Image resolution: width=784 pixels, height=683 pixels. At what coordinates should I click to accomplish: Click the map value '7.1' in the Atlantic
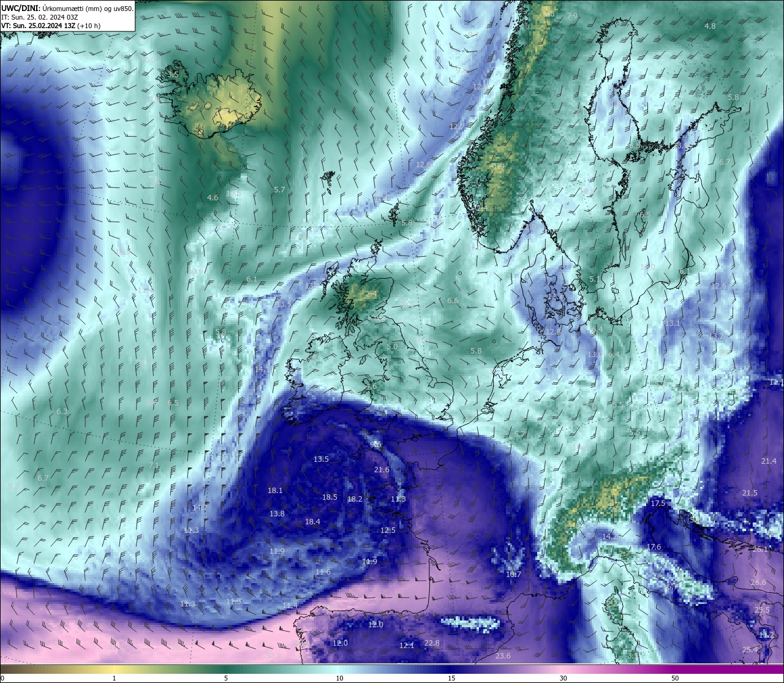tap(154, 466)
